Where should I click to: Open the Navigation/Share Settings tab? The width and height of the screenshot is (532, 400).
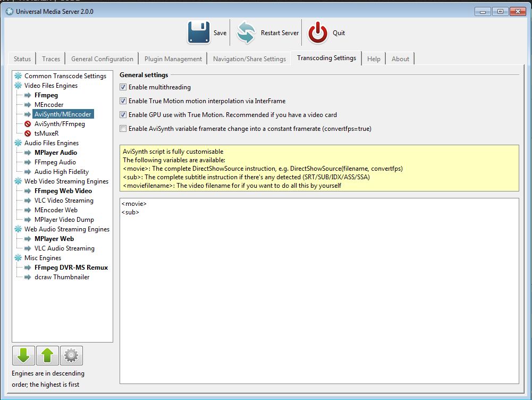249,59
